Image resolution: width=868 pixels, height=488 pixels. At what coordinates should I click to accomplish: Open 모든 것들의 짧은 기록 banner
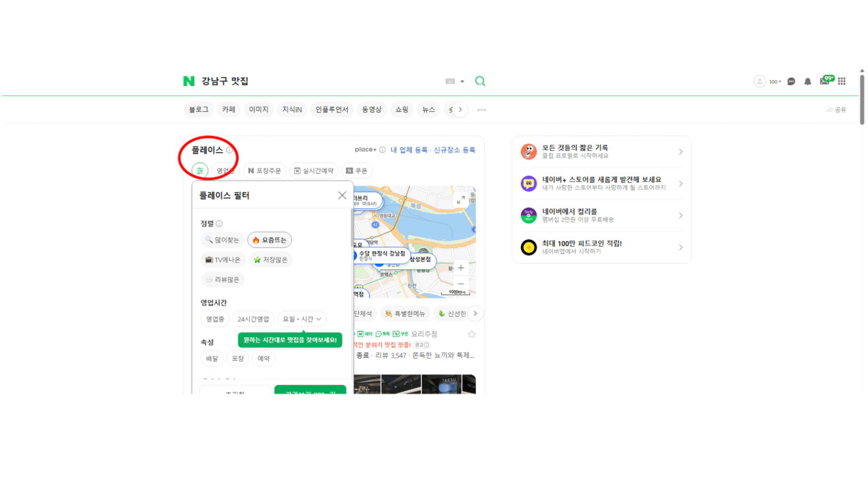tap(601, 152)
